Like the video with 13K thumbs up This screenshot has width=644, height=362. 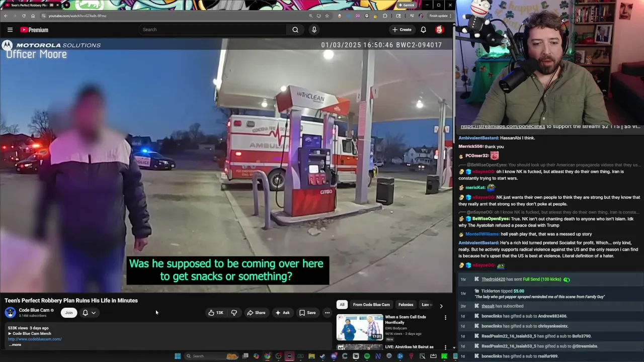tap(216, 313)
